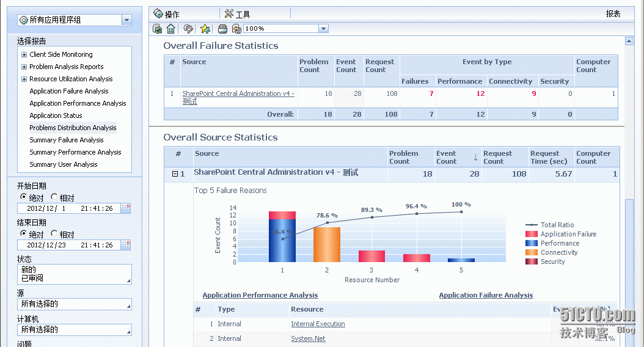Select Summary Failure Analysis report
This screenshot has height=347, width=644.
[x=67, y=140]
